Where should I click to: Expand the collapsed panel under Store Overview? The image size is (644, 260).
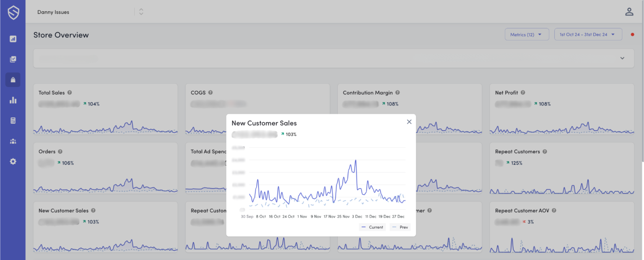pyautogui.click(x=622, y=58)
